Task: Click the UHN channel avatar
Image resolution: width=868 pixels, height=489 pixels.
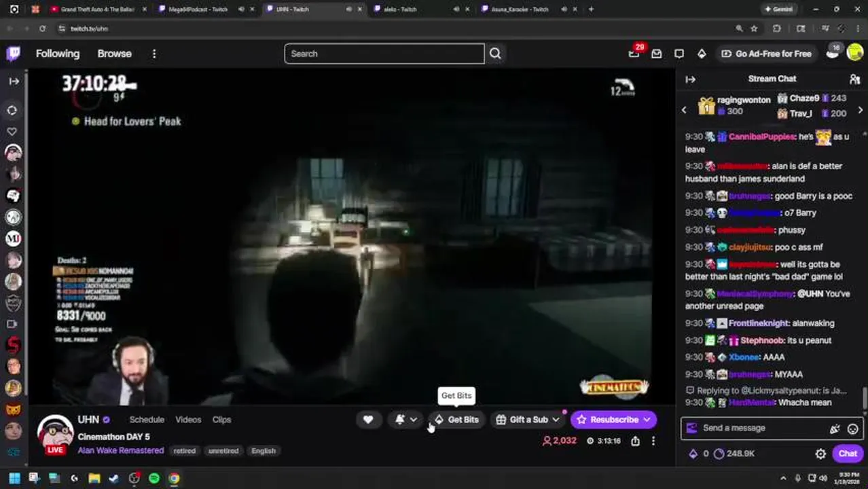Action: (x=55, y=433)
